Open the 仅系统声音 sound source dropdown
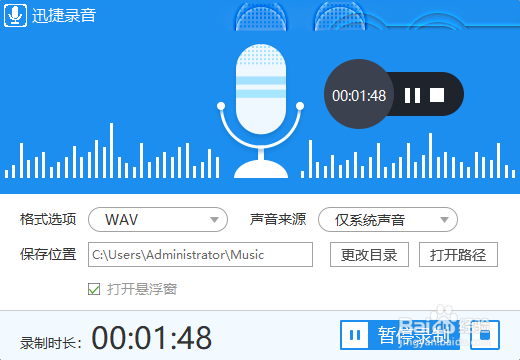520x360 pixels. pos(388,220)
